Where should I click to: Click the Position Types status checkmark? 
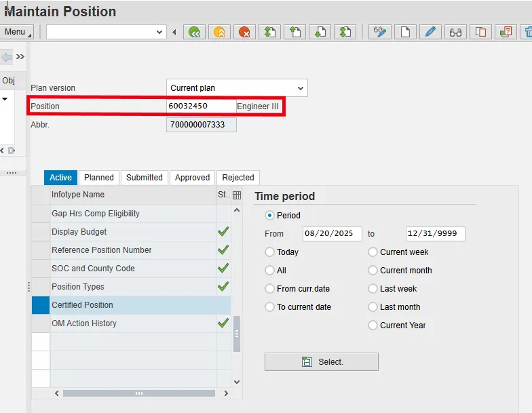[223, 286]
